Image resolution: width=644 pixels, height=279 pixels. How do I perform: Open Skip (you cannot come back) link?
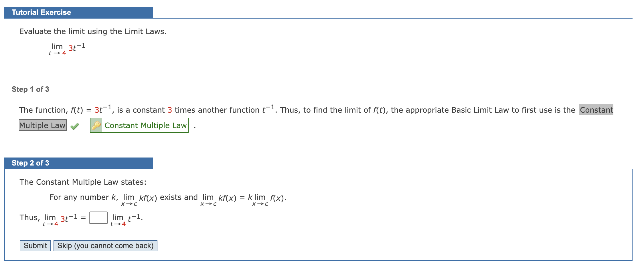[x=105, y=245]
